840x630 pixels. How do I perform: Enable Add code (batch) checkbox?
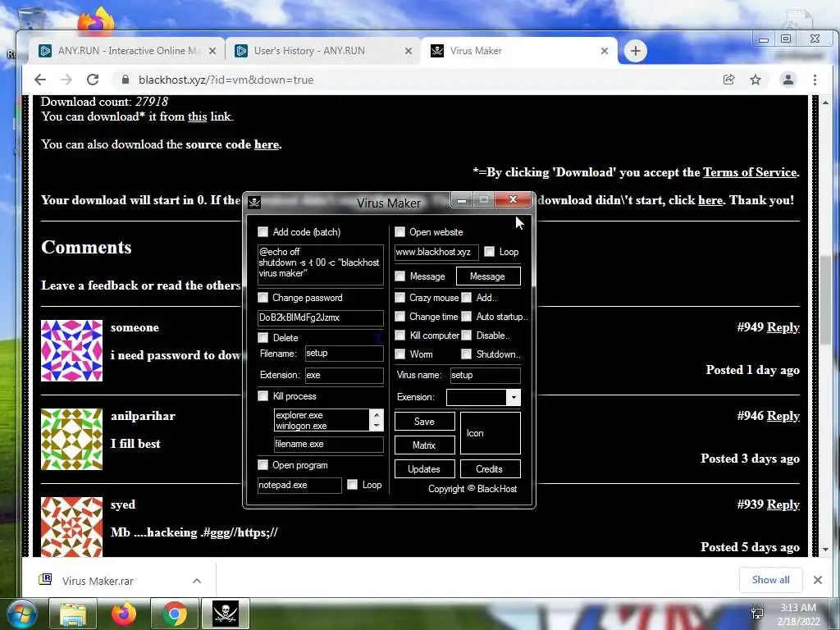tap(263, 231)
